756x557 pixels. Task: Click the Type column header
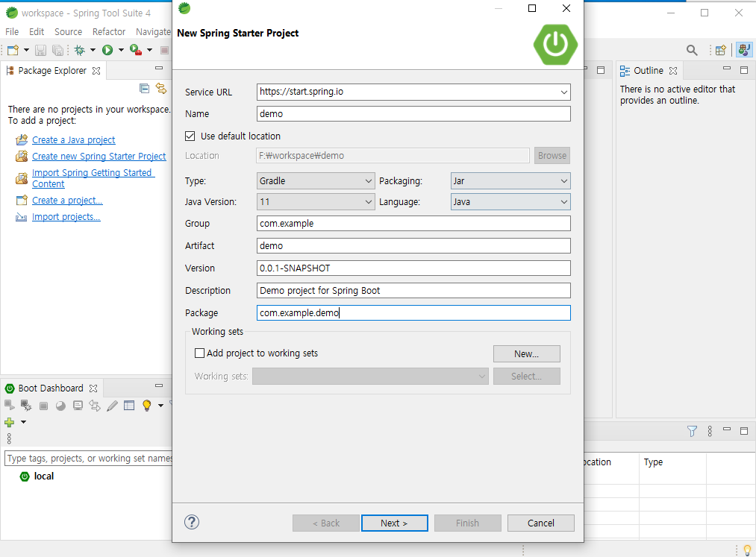[x=653, y=462]
